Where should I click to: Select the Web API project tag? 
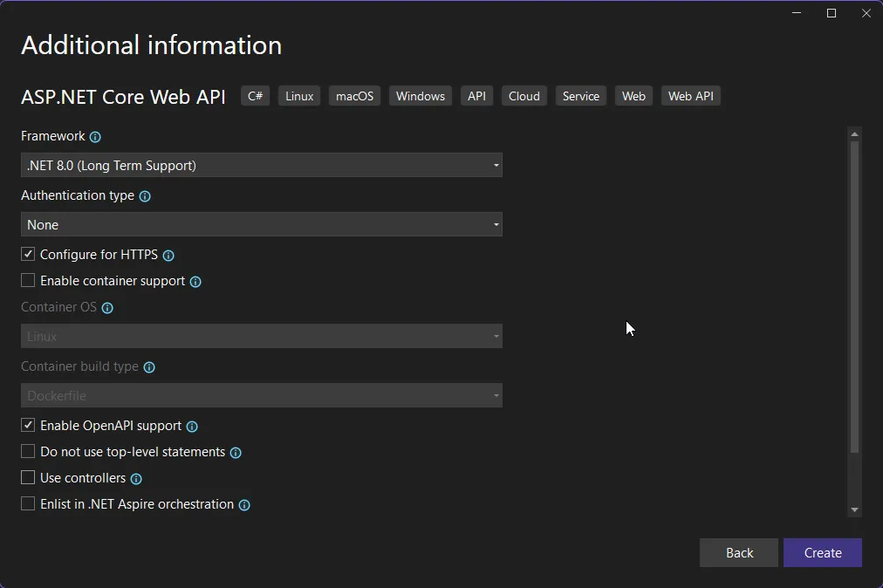click(x=690, y=96)
